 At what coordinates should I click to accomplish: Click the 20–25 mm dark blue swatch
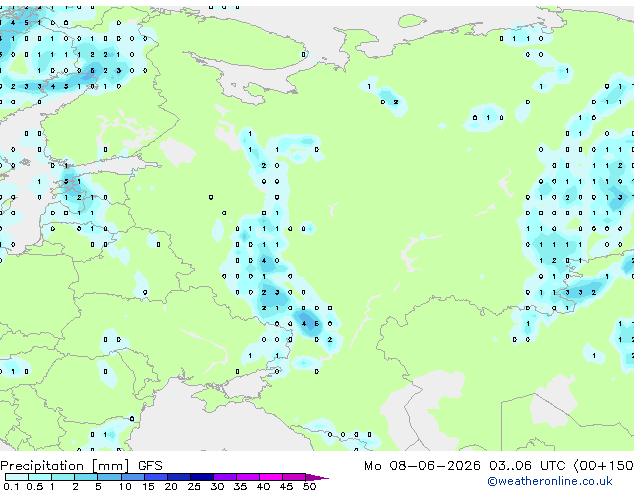pyautogui.click(x=179, y=477)
